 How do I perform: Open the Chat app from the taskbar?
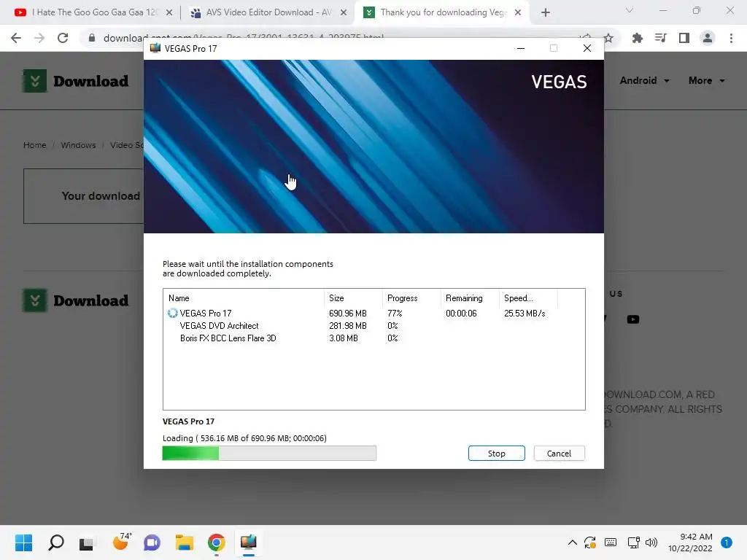(x=152, y=542)
